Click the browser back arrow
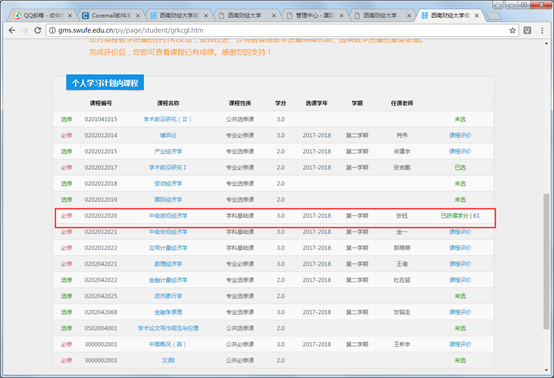554x378 pixels. coord(12,30)
